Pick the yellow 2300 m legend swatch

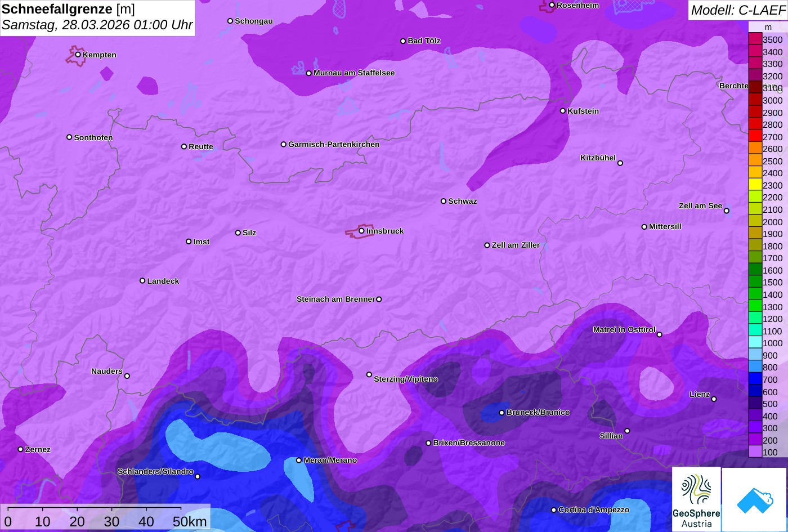pyautogui.click(x=755, y=185)
